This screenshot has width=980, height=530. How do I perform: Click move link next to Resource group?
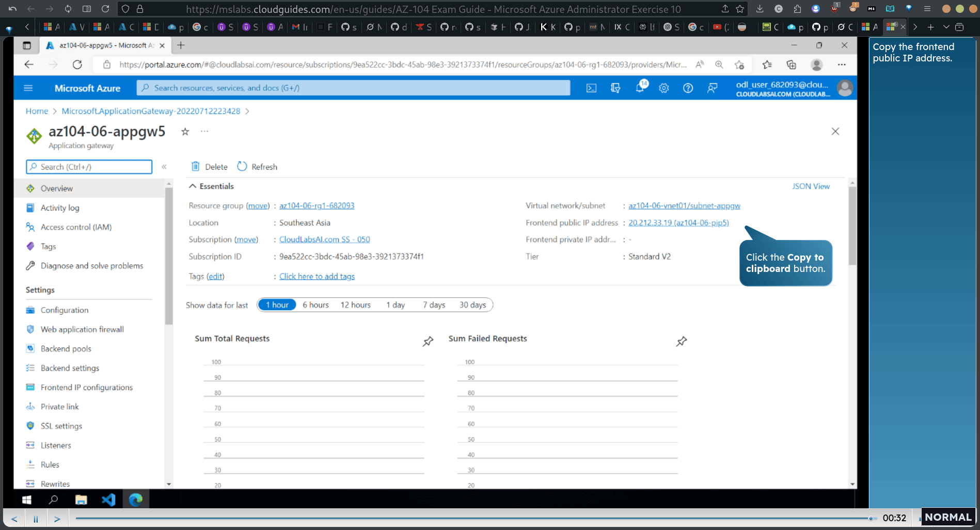[x=258, y=205]
